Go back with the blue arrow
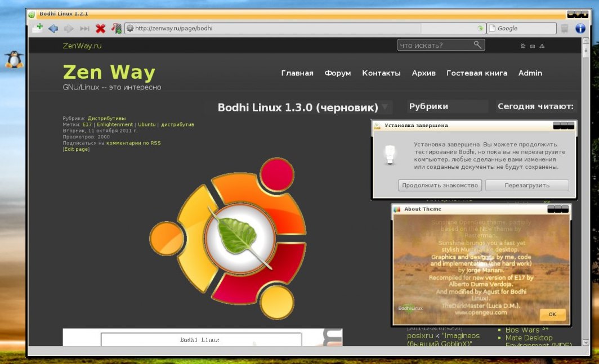The height and width of the screenshot is (364, 599). pyautogui.click(x=53, y=28)
